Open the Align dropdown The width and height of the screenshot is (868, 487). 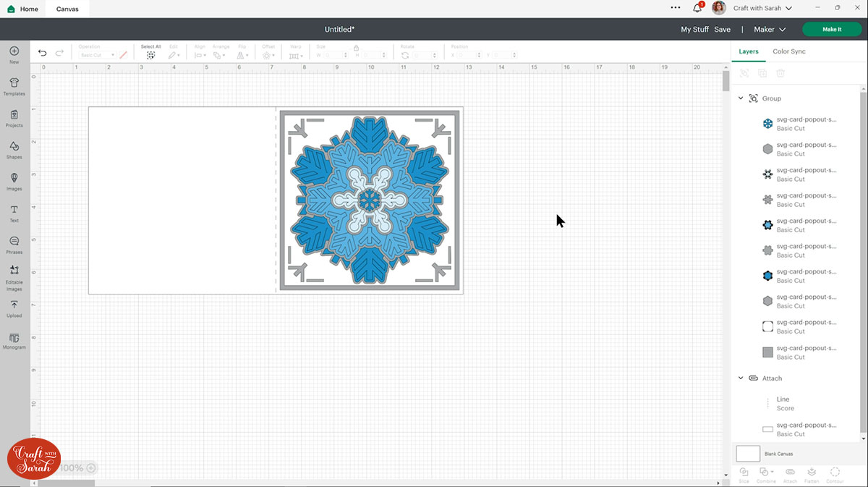(200, 55)
